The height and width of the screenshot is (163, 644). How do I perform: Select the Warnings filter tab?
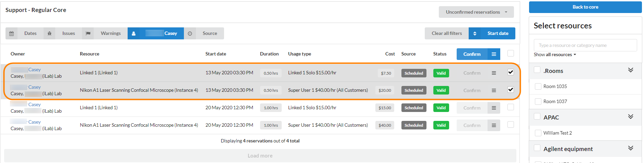pyautogui.click(x=110, y=34)
